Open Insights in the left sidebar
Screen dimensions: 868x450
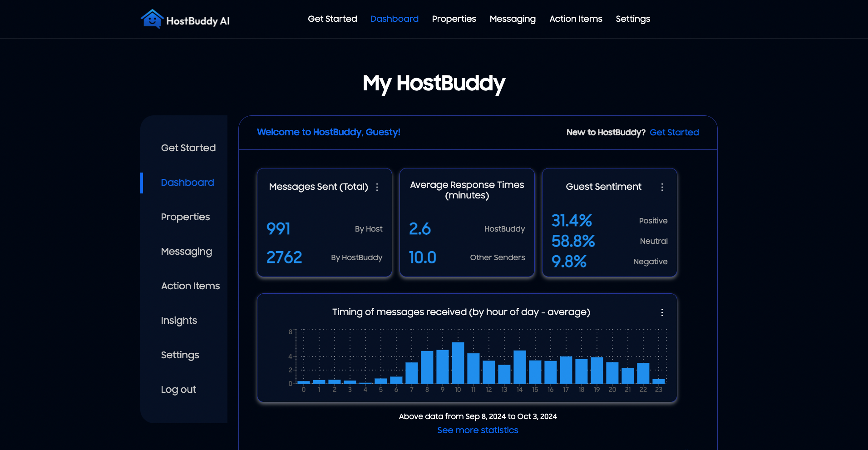(x=179, y=321)
